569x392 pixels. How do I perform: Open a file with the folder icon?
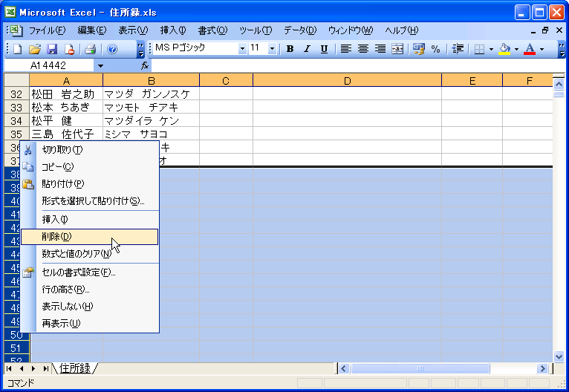point(34,49)
